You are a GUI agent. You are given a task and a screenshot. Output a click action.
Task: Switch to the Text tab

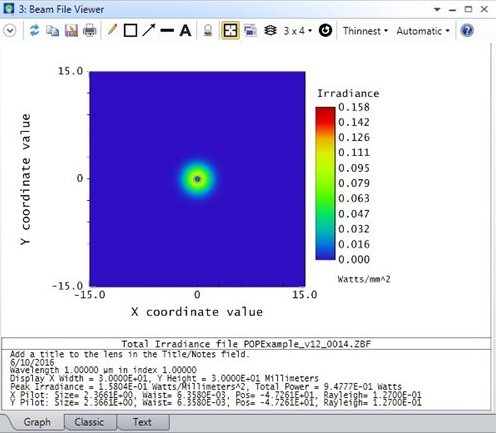pyautogui.click(x=142, y=422)
